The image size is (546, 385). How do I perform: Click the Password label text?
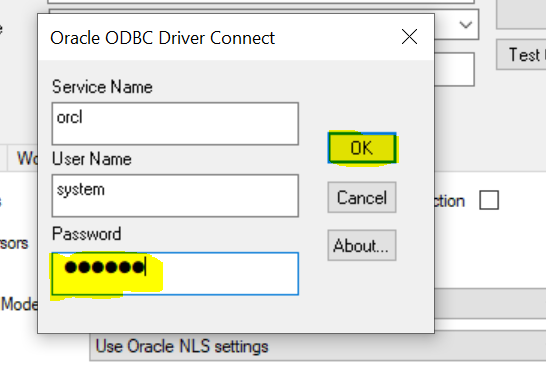pos(86,234)
